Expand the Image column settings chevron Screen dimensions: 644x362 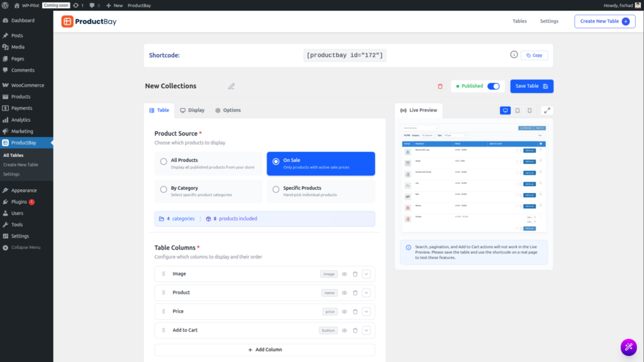pyautogui.click(x=367, y=274)
